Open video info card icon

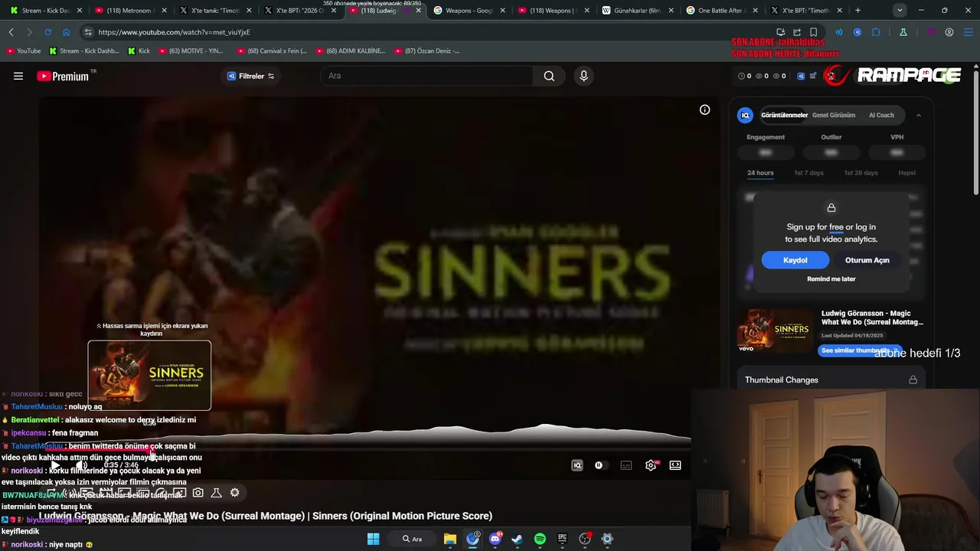point(705,109)
